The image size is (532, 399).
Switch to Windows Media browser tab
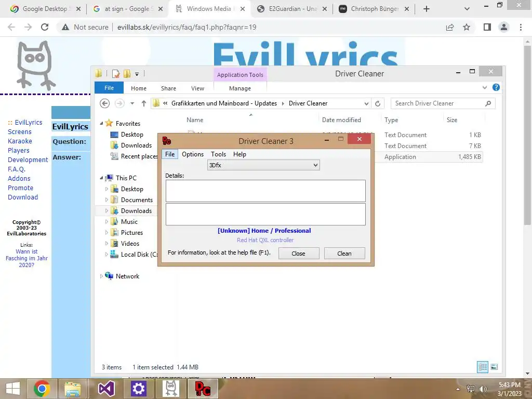click(209, 9)
